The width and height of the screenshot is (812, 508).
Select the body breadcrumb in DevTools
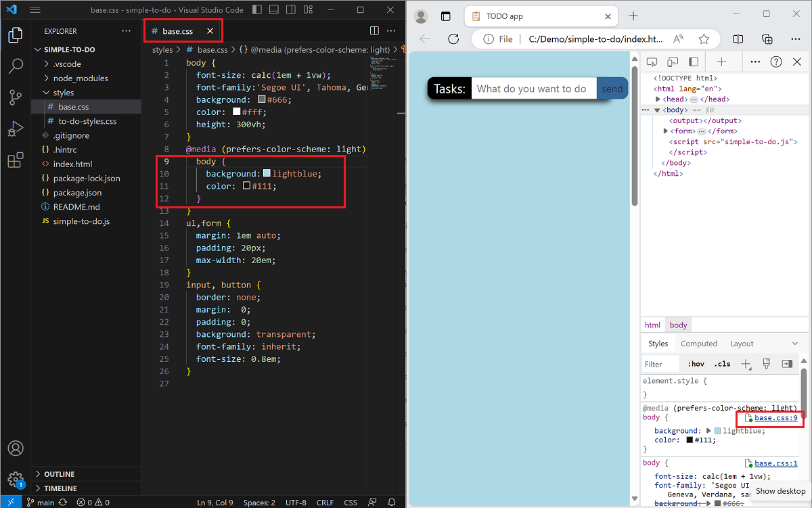point(677,325)
